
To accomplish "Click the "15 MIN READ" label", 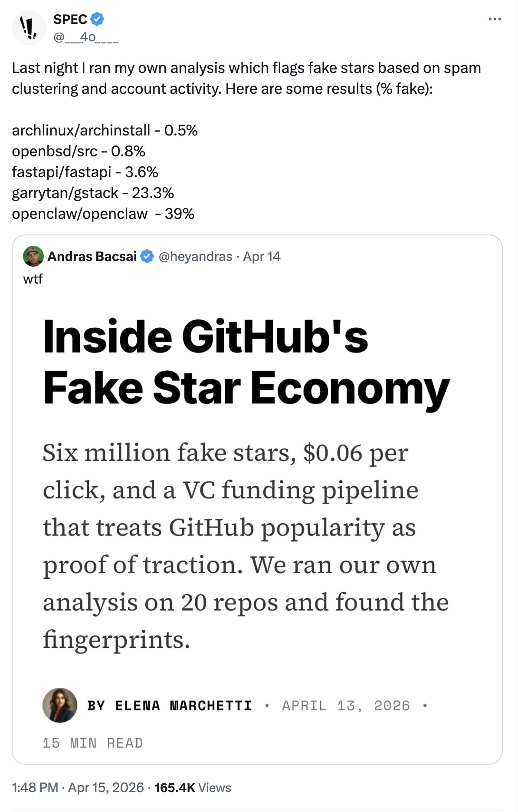I will pyautogui.click(x=93, y=743).
